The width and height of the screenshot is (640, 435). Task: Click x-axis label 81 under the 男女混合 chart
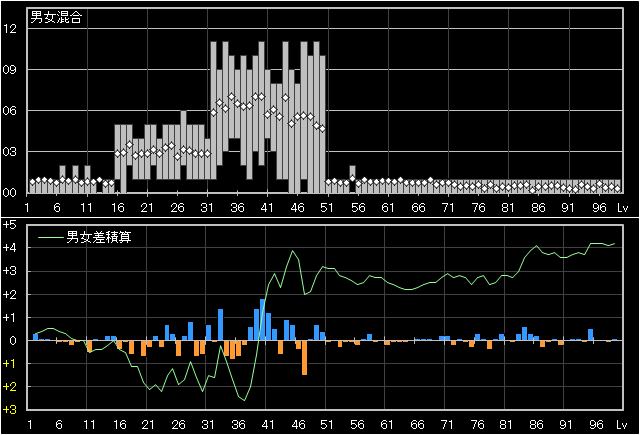click(x=508, y=208)
